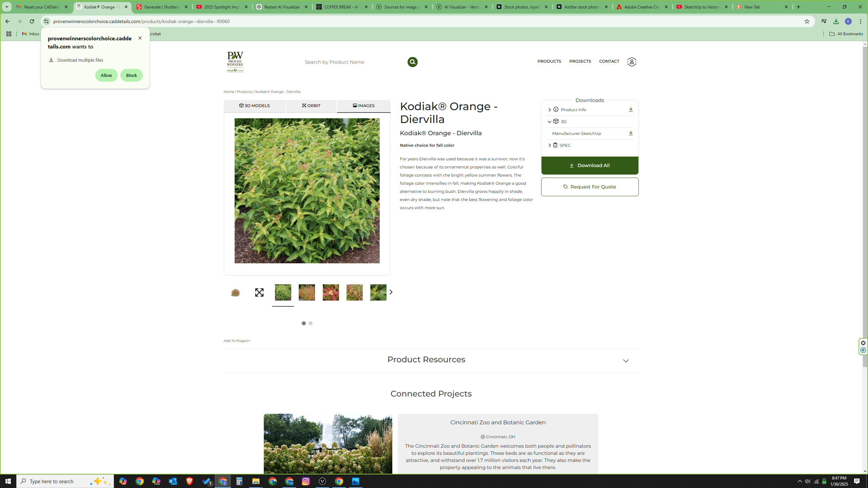Select the red flower thumbnail image
The image size is (868, 488).
[330, 292]
